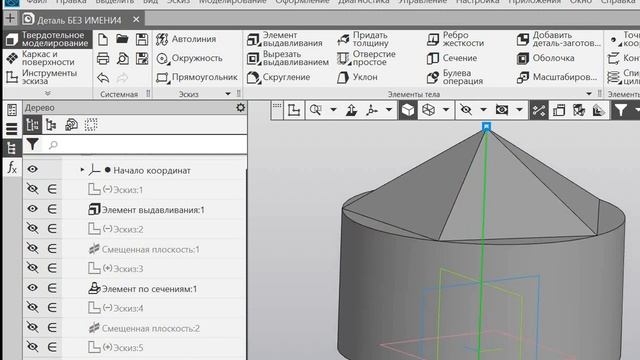Switch to Твердотельное моделирование toolset
This screenshot has width=640, height=360.
click(48, 39)
